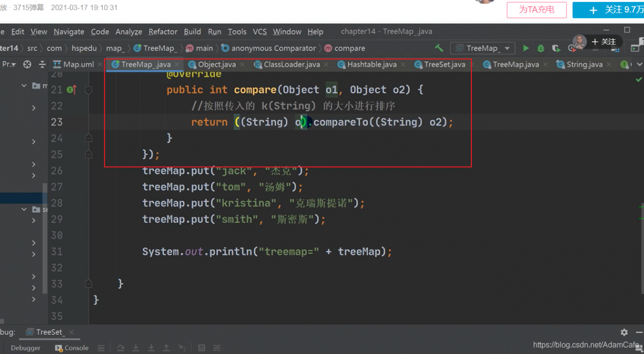The width and height of the screenshot is (644, 354).
Task: Click the implements gutter icon on line 21
Action: pos(71,90)
